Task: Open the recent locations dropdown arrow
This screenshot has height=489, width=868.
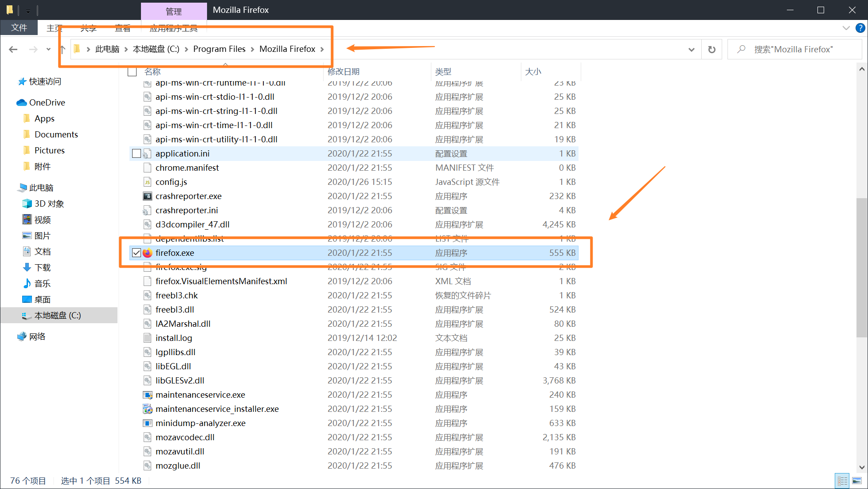Action: tap(48, 49)
